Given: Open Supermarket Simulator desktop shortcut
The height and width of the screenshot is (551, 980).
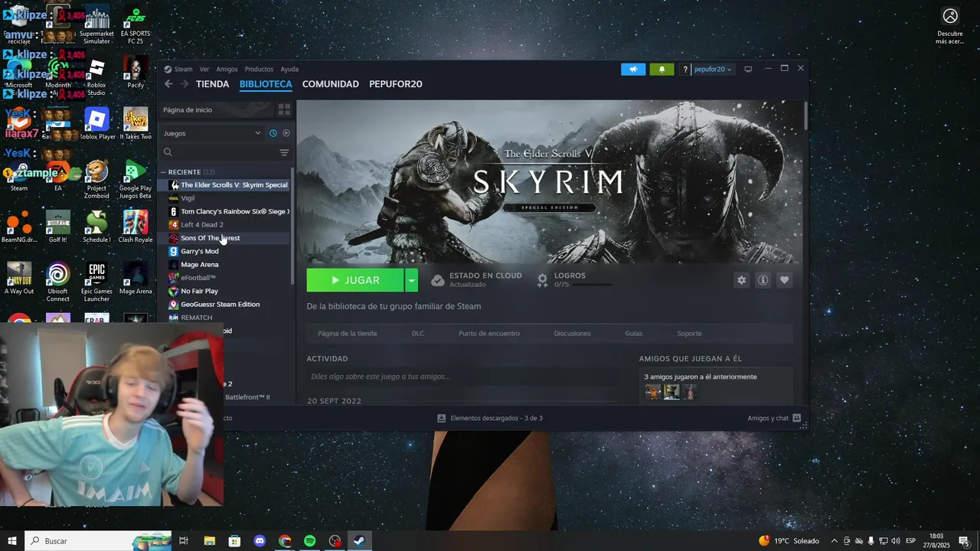Looking at the screenshot, I should tap(96, 26).
